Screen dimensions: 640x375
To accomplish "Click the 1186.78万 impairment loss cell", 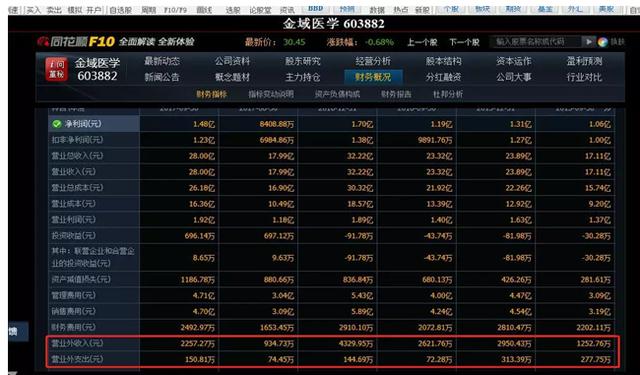I will point(198,280).
